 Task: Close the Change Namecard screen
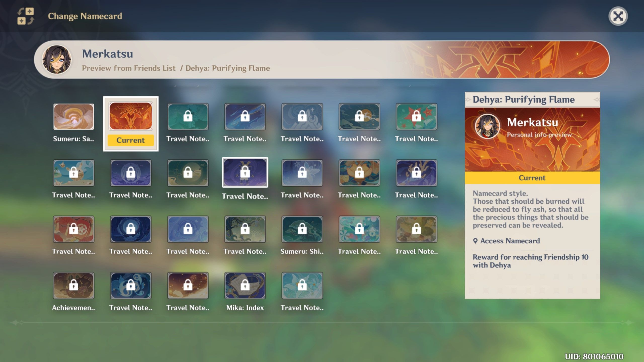point(618,16)
